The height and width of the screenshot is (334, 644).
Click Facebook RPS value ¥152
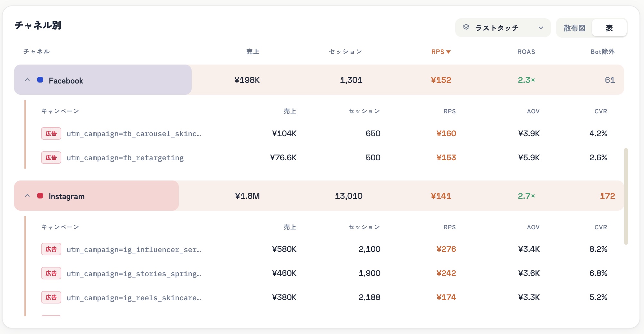441,80
